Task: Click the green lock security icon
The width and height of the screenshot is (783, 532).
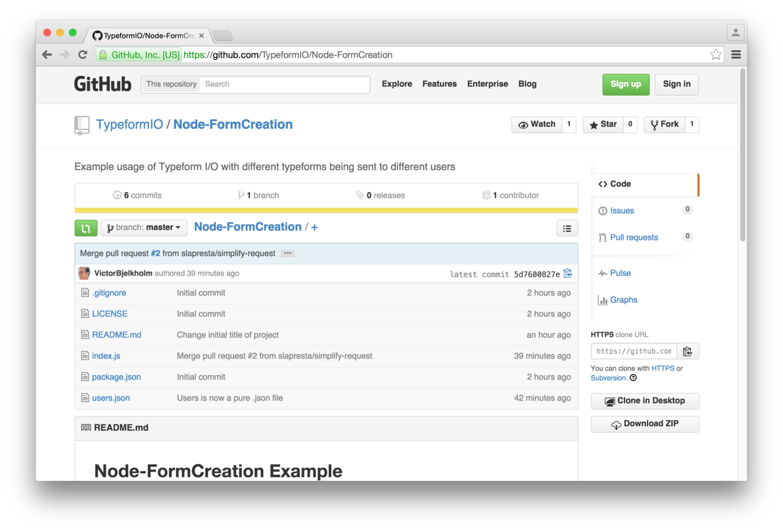Action: 103,55
